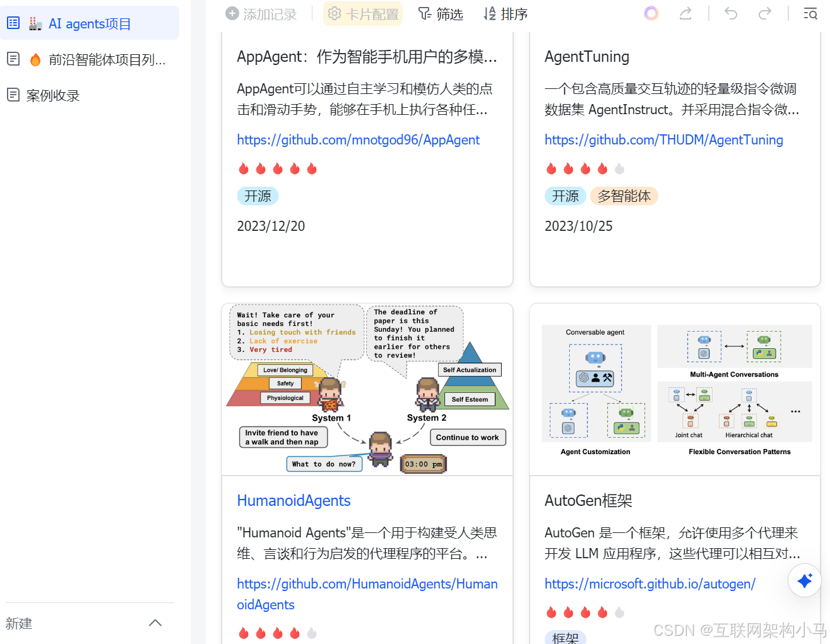Open the github.com/HumanoidAgents/HumanoidAgents link

pos(367,594)
